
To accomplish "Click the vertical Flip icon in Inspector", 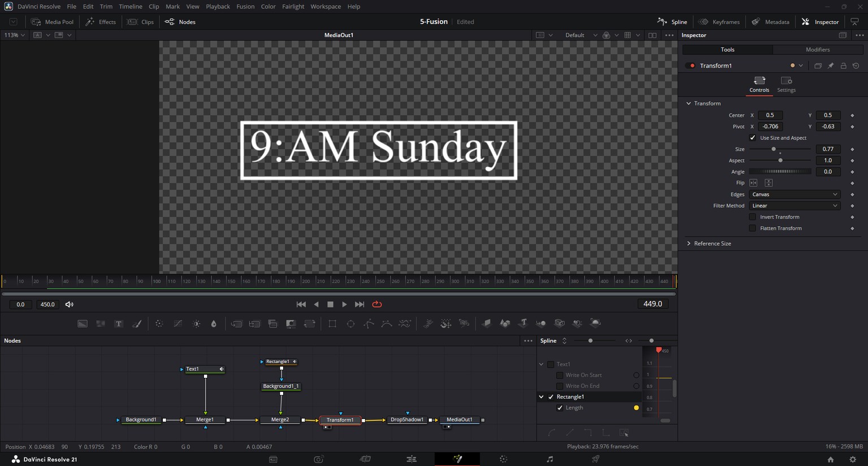I will (x=769, y=183).
